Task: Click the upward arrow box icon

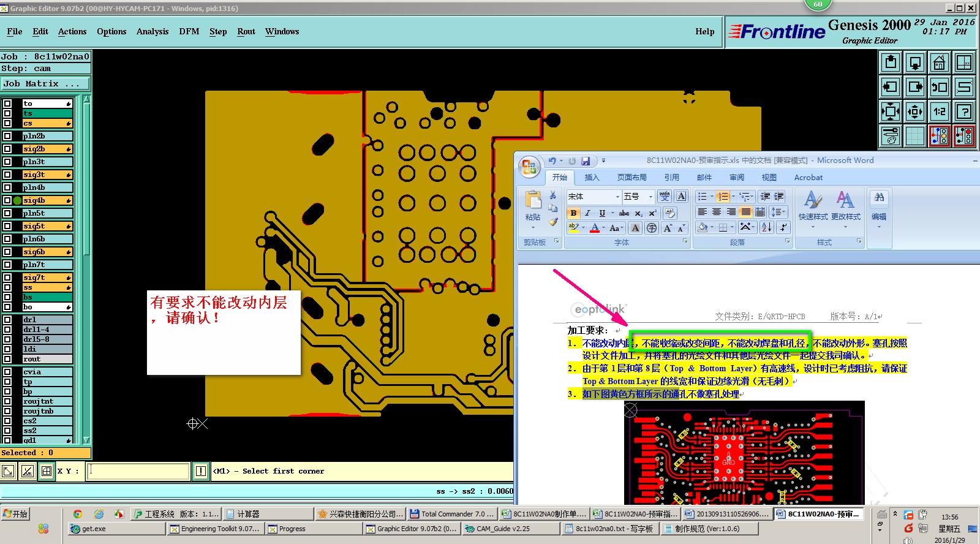Action: click(x=891, y=62)
